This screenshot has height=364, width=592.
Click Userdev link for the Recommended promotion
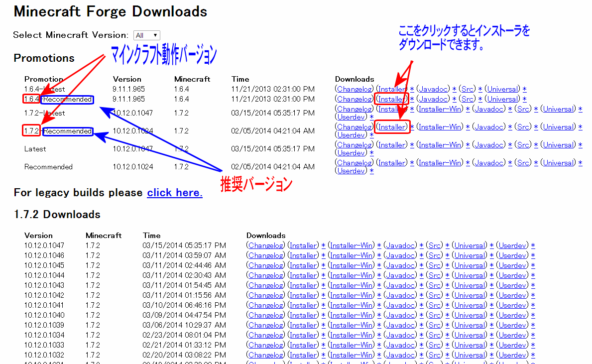351,171
